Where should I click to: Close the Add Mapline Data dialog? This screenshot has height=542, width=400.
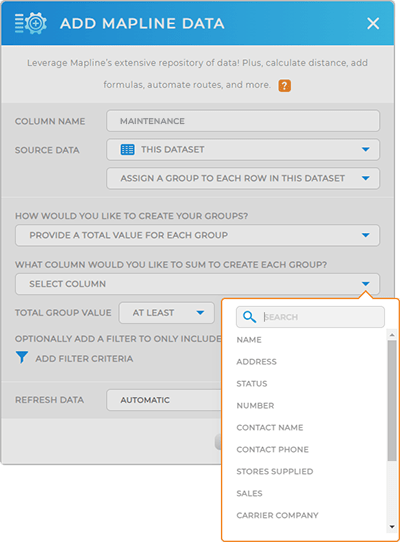[x=373, y=24]
